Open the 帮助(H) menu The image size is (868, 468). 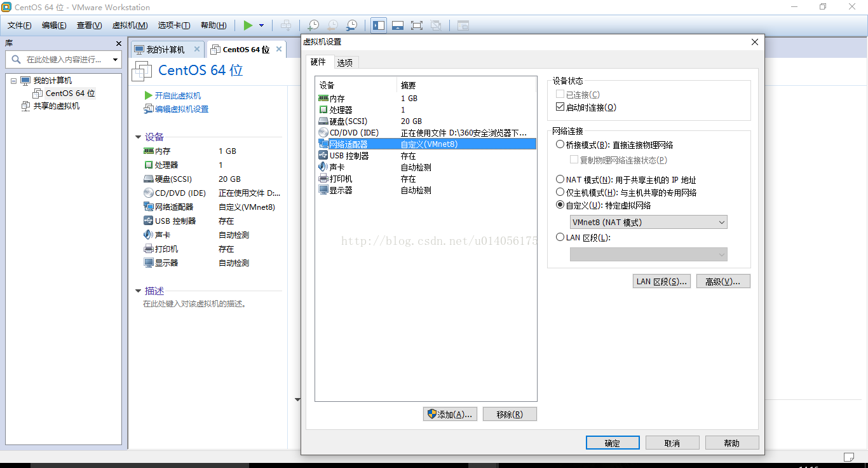pyautogui.click(x=214, y=25)
